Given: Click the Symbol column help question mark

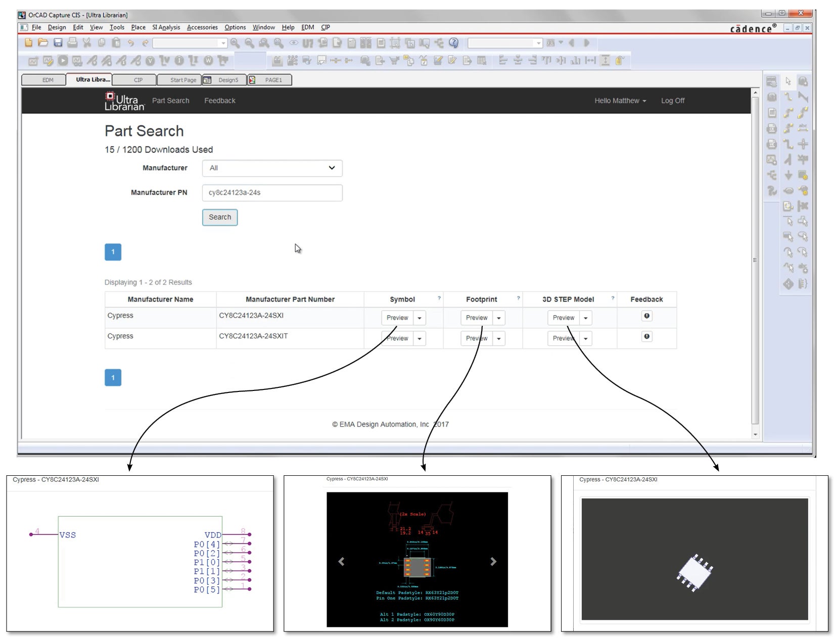Looking at the screenshot, I should [x=439, y=298].
